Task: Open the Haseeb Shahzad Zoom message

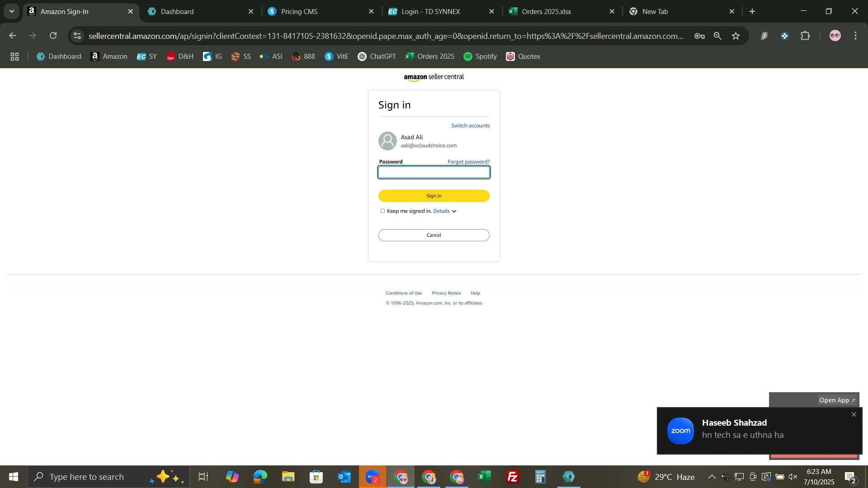Action: (759, 431)
